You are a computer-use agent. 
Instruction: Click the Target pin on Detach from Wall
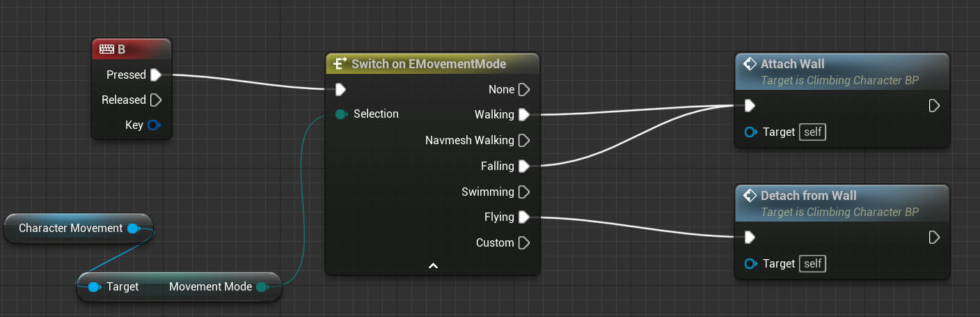coord(750,263)
